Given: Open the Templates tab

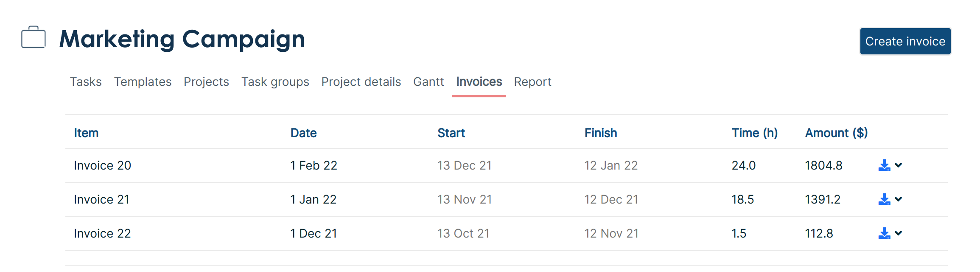Looking at the screenshot, I should coord(143,82).
